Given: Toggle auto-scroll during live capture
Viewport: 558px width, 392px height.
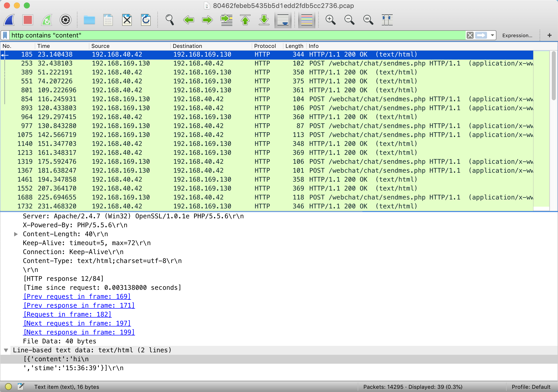Looking at the screenshot, I should (x=283, y=20).
